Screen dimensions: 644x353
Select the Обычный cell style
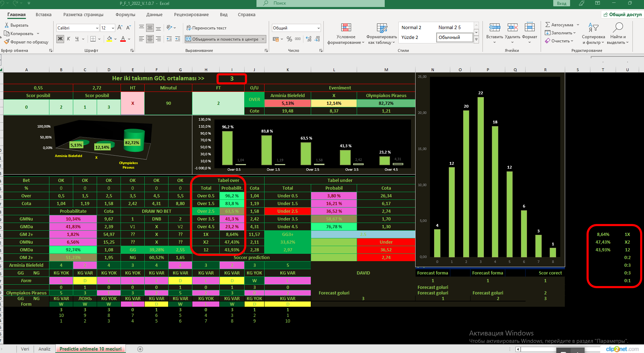(454, 37)
